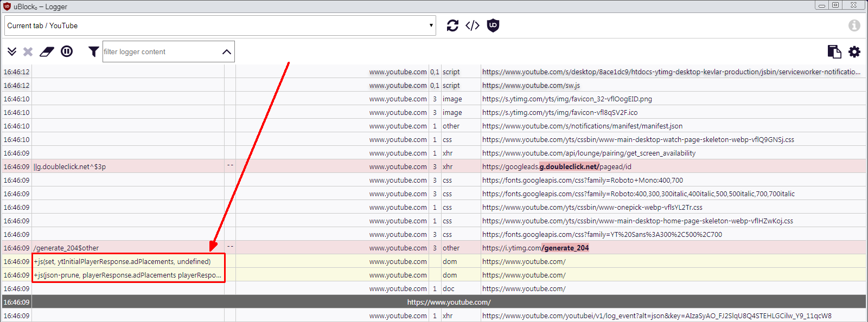Clear filter X icon
Viewport: 868px width, 322px height.
point(28,51)
